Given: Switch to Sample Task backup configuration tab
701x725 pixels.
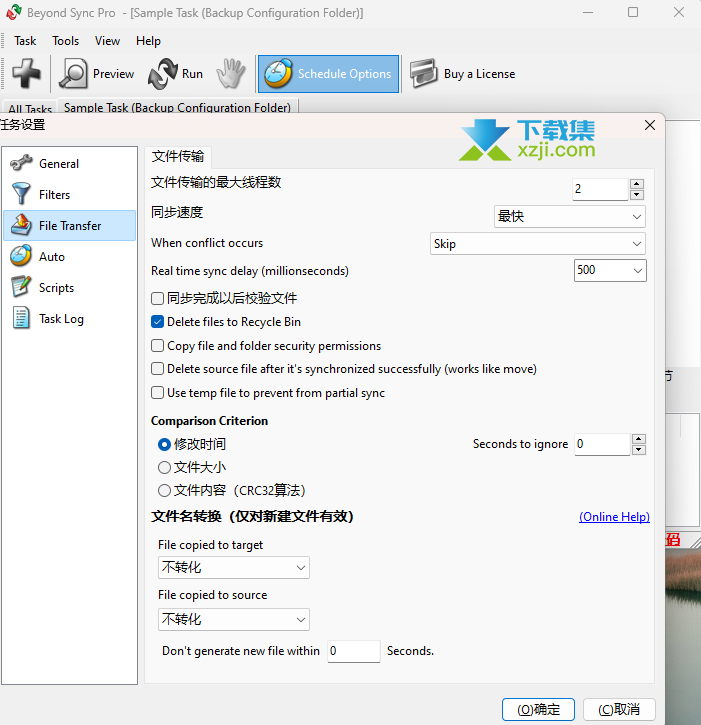Looking at the screenshot, I should (178, 107).
